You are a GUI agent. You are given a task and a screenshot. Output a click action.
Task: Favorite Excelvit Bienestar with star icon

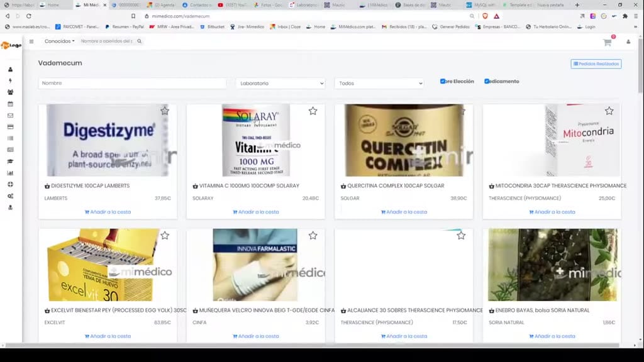165,236
